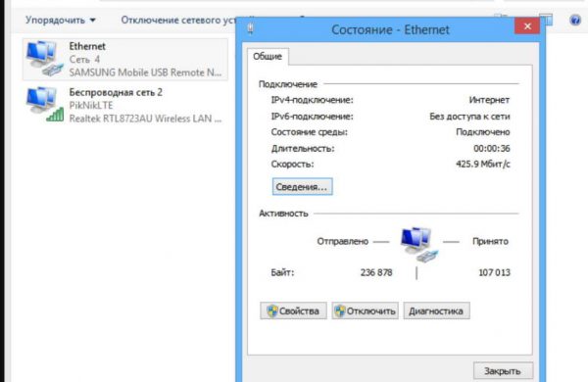Click the network icon in the dialog title bar
Screen dimensions: 588x382
point(251,28)
